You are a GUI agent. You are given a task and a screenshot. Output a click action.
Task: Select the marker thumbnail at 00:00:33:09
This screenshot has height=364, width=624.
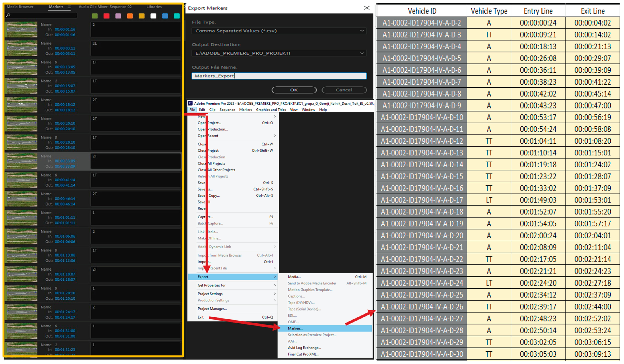[22, 161]
